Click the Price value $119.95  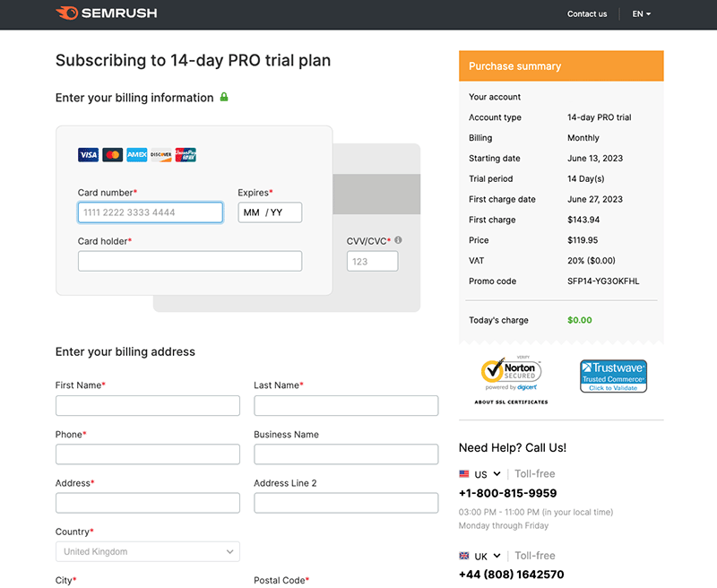[583, 240]
